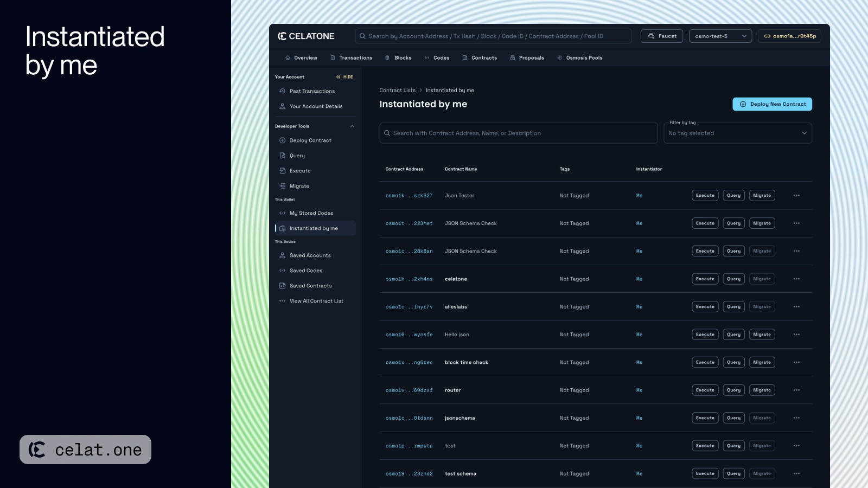Select Instantiated by me in sidebar
The width and height of the screenshot is (868, 488).
[x=315, y=228]
